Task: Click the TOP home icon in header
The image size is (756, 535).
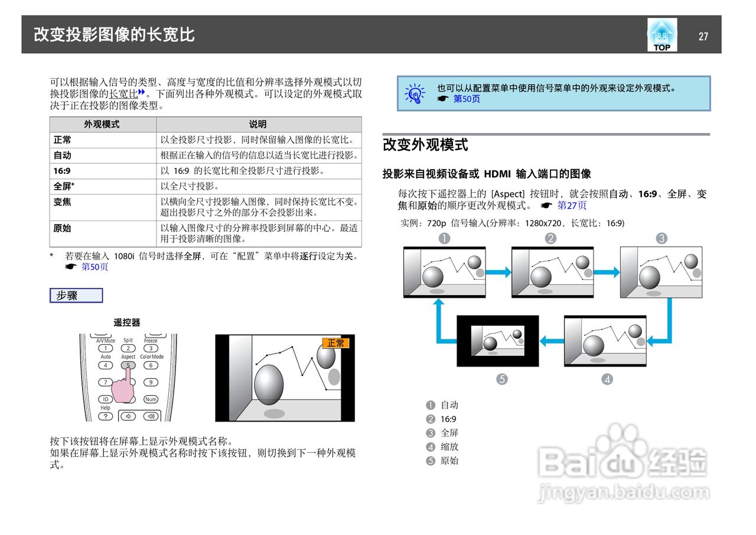Action: click(x=661, y=35)
